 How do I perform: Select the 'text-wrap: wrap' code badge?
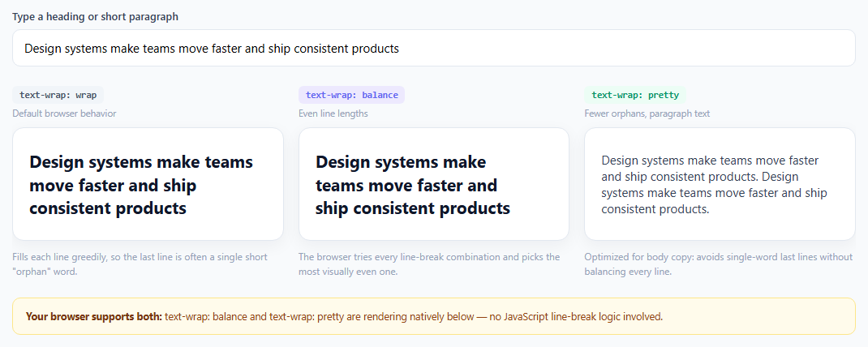[x=58, y=95]
